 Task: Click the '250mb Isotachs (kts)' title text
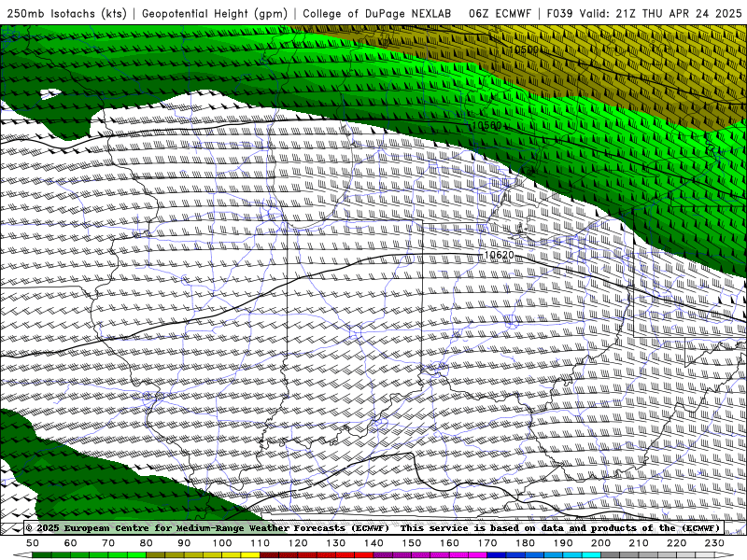click(x=66, y=13)
